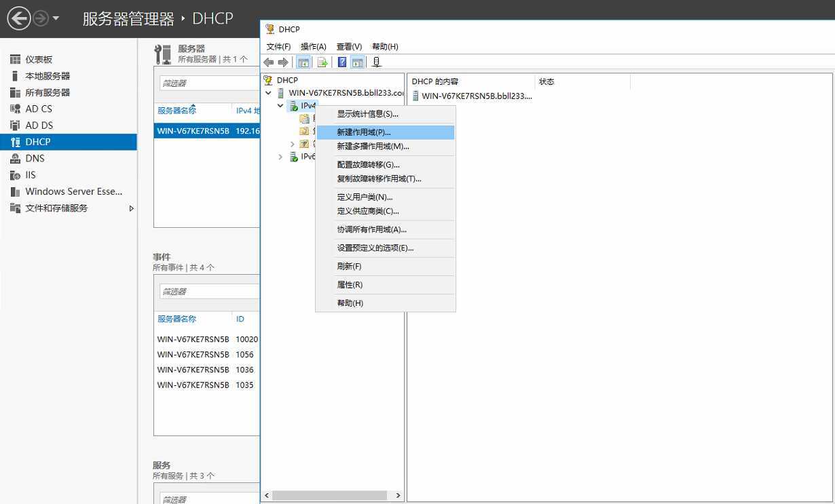835x504 pixels.
Task: Choose 定义用户类(N) from context menu
Action: click(x=386, y=197)
